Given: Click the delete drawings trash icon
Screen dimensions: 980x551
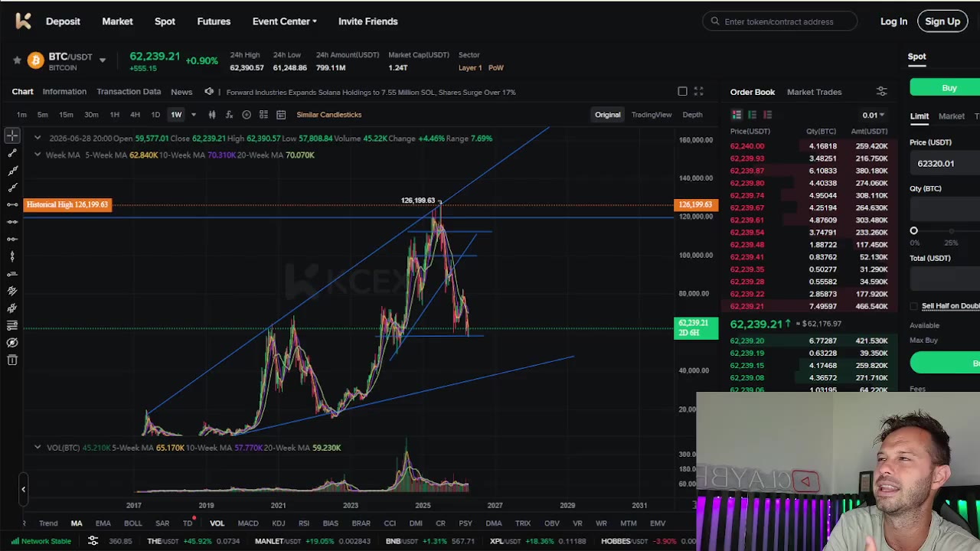Looking at the screenshot, I should [x=12, y=360].
